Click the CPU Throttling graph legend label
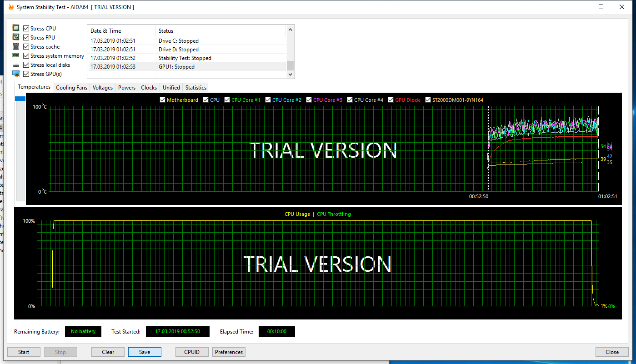This screenshot has width=636, height=364. click(x=334, y=214)
